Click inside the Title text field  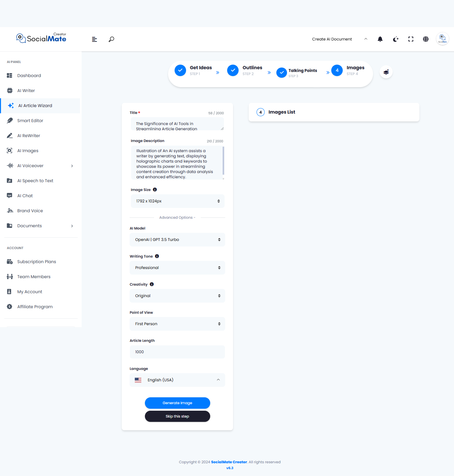pyautogui.click(x=178, y=124)
